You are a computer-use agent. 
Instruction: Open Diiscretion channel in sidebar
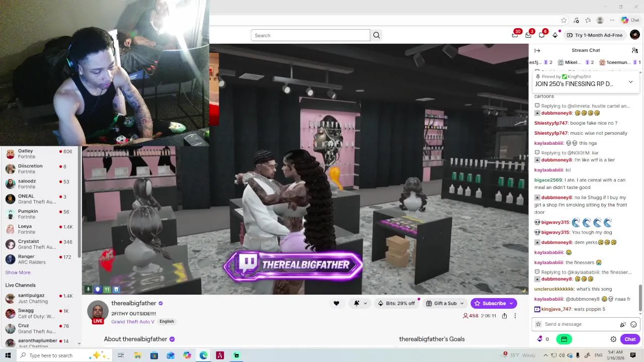click(40, 169)
